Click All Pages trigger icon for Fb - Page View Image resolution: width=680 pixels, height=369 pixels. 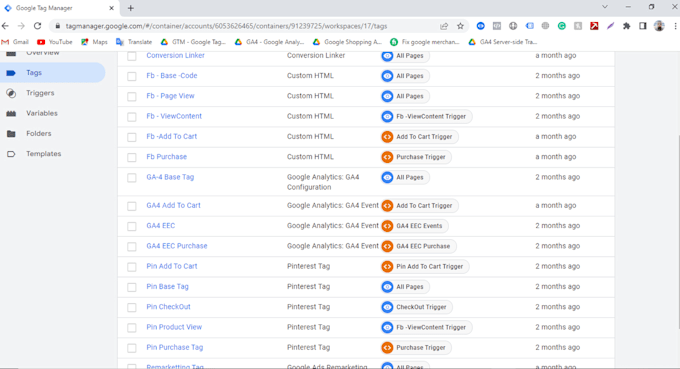[387, 96]
